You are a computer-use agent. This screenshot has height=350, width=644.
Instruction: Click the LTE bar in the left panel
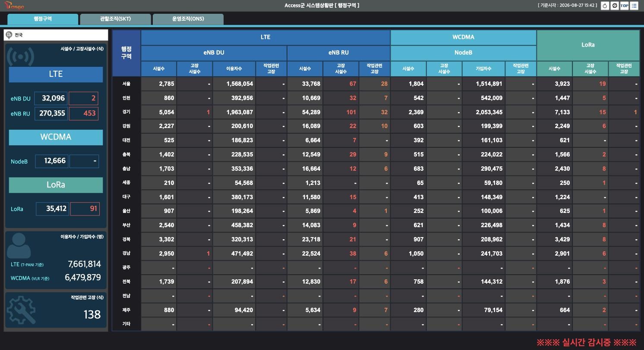(56, 74)
